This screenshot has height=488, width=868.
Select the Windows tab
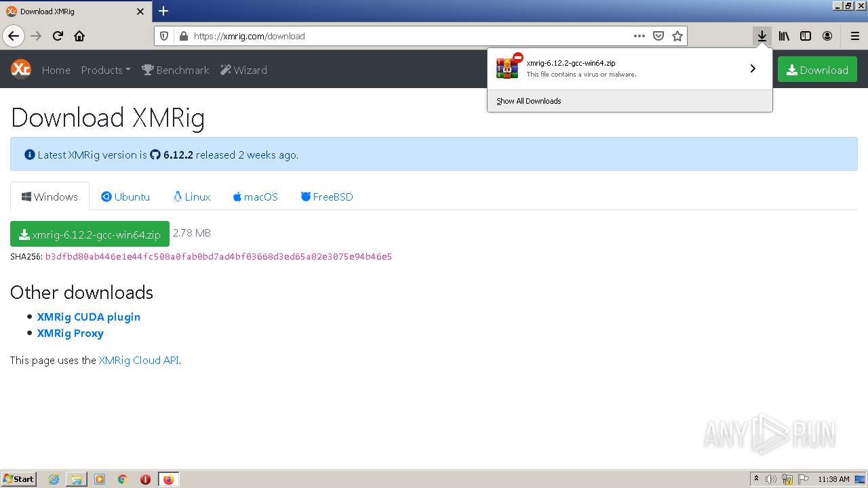point(50,197)
